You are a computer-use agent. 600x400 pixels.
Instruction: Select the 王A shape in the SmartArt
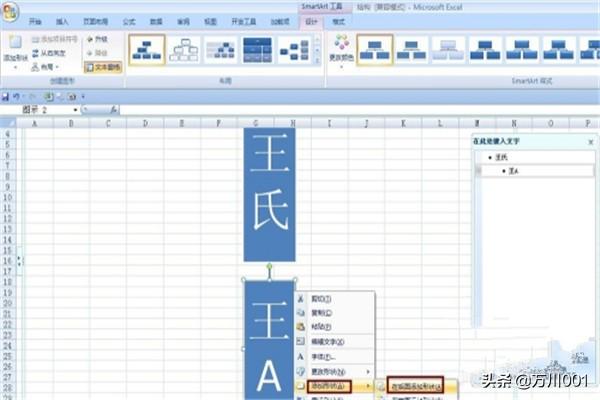[269, 340]
